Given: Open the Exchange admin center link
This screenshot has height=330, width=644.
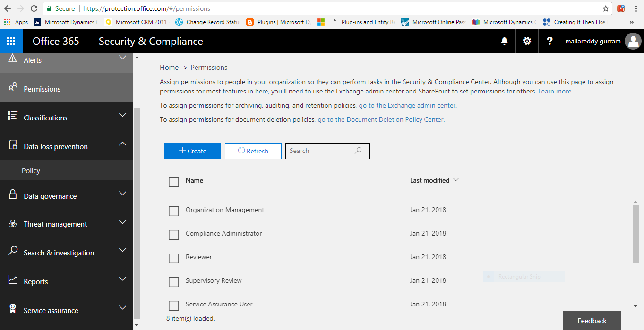Looking at the screenshot, I should (x=407, y=105).
